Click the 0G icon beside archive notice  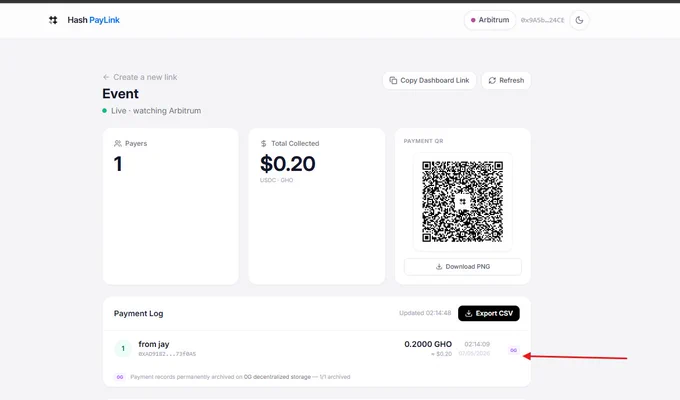pos(120,377)
